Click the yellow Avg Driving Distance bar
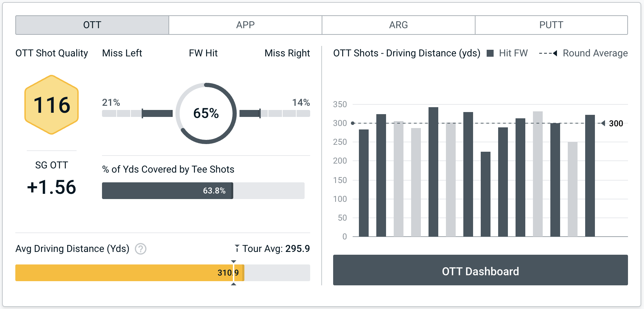The width and height of the screenshot is (644, 309). [x=129, y=273]
